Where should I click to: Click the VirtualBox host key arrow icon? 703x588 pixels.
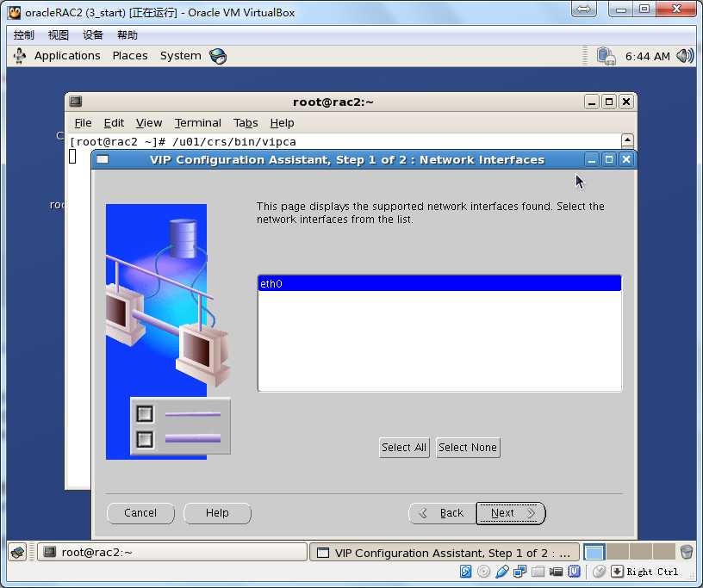[x=617, y=572]
